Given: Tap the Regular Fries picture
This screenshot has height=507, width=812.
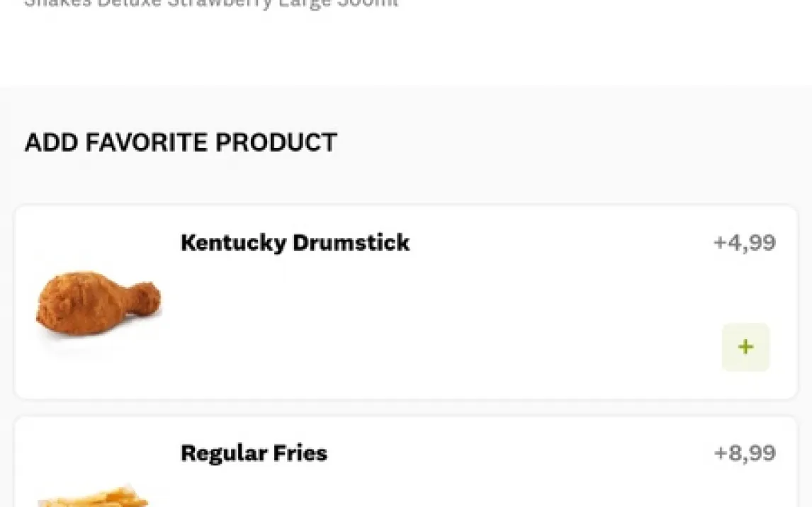Looking at the screenshot, I should [94, 496].
